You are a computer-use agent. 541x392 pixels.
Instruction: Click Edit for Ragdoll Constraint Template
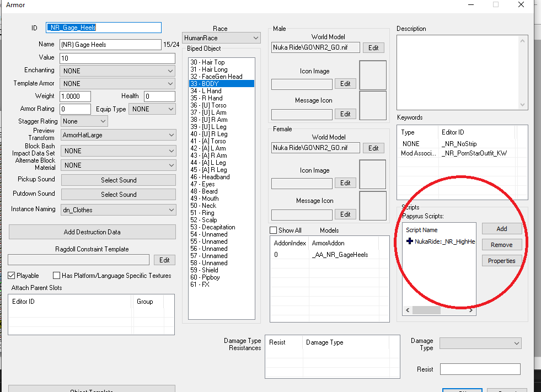click(x=164, y=260)
